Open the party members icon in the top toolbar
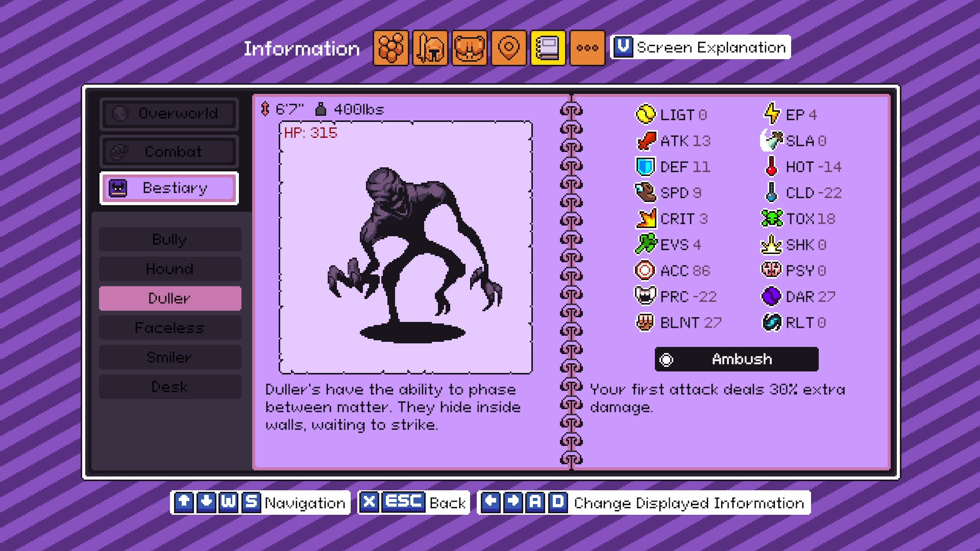Image resolution: width=980 pixels, height=551 pixels. (390, 47)
